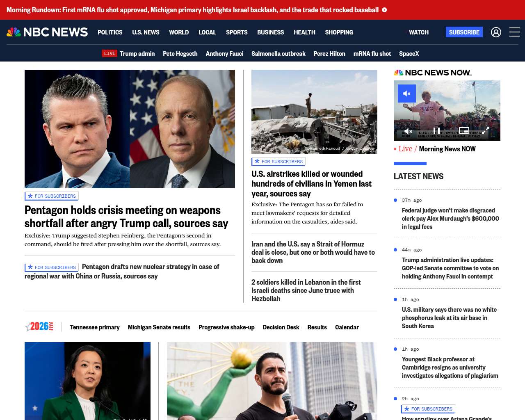Select the Local menu item

tap(207, 32)
